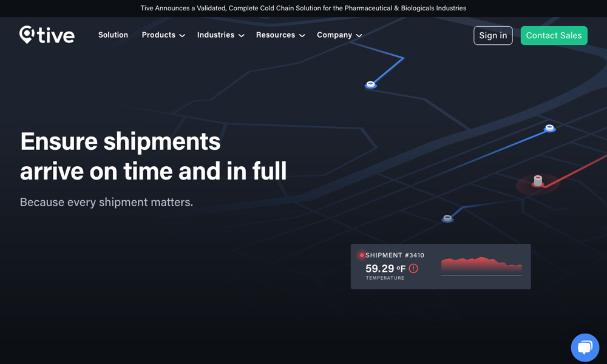This screenshot has width=607, height=364.
Task: Select the Shipment #3410 card title
Action: [x=395, y=255]
